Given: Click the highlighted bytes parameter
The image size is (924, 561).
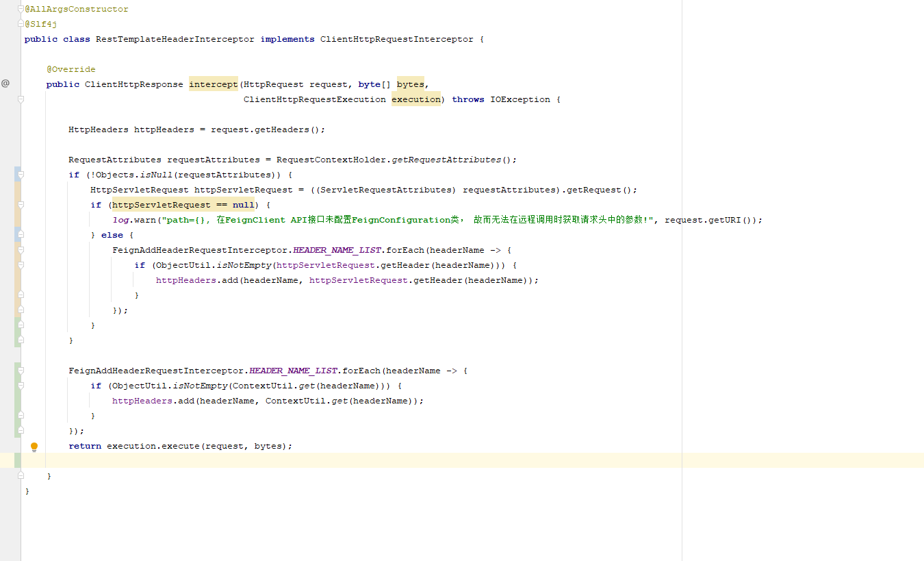Looking at the screenshot, I should 409,84.
